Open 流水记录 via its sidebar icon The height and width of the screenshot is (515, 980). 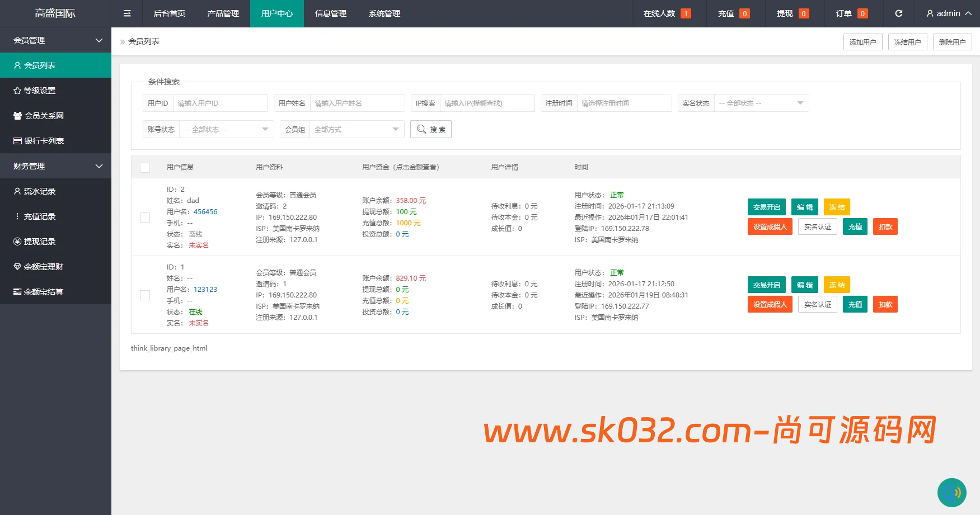point(17,191)
